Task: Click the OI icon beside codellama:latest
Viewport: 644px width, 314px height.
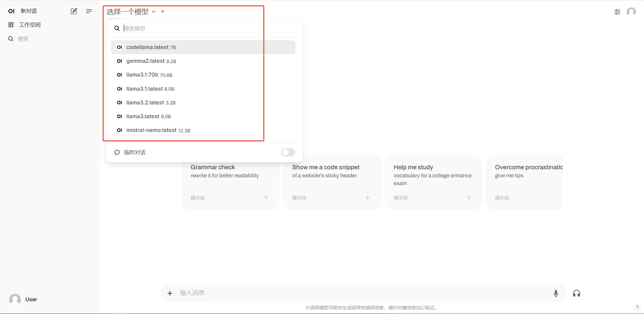Action: (x=119, y=47)
